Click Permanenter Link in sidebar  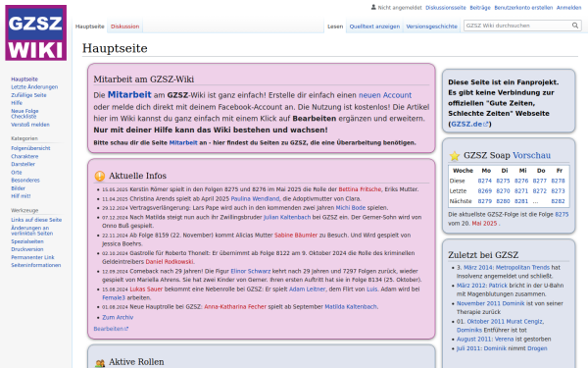[x=32, y=257]
